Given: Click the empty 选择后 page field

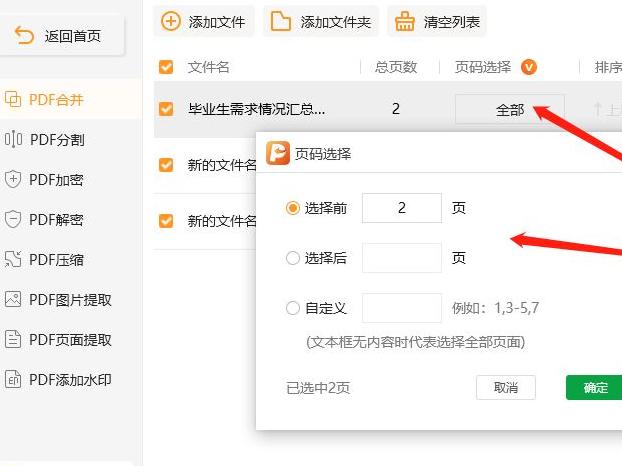Looking at the screenshot, I should click(x=402, y=258).
